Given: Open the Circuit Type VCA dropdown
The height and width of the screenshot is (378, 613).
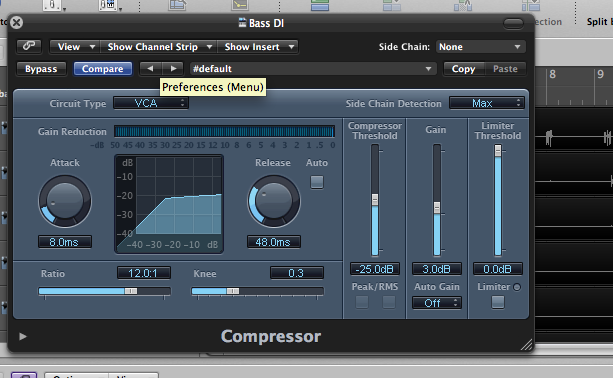Looking at the screenshot, I should pos(151,103).
